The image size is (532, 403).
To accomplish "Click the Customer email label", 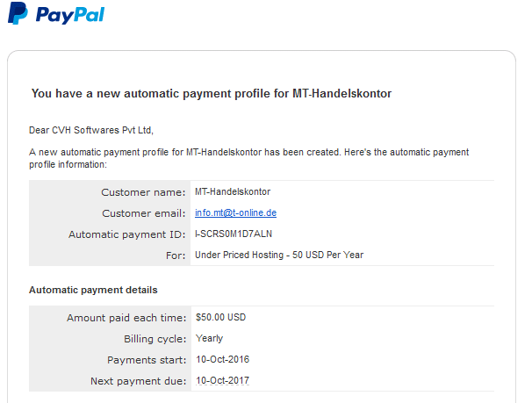I will 144,213.
